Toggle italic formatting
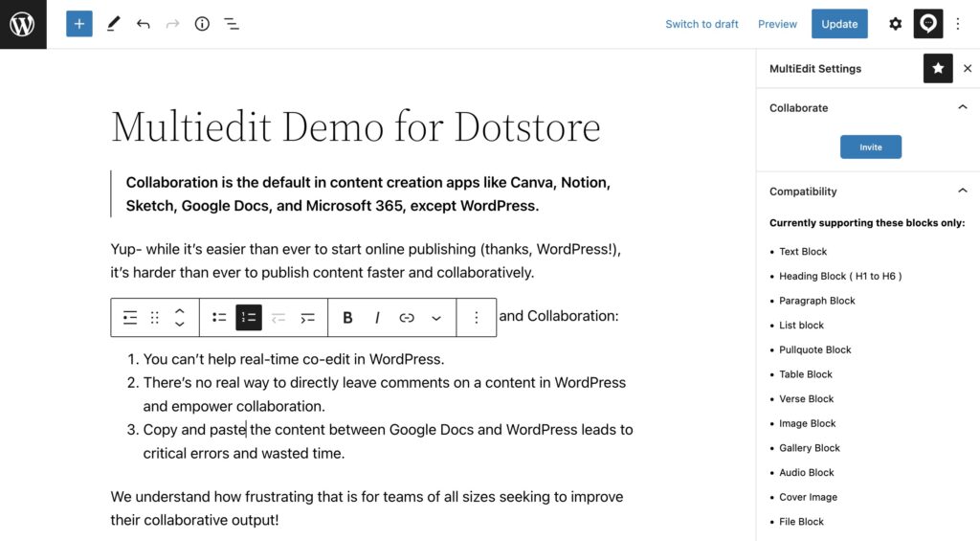The image size is (980, 541). 377,318
